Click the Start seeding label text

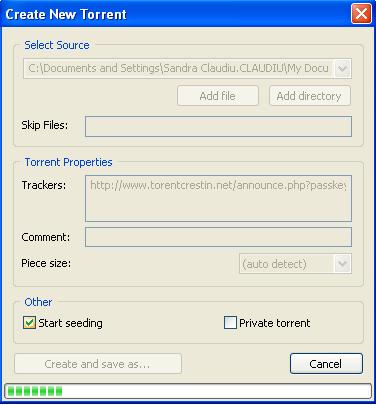70,323
